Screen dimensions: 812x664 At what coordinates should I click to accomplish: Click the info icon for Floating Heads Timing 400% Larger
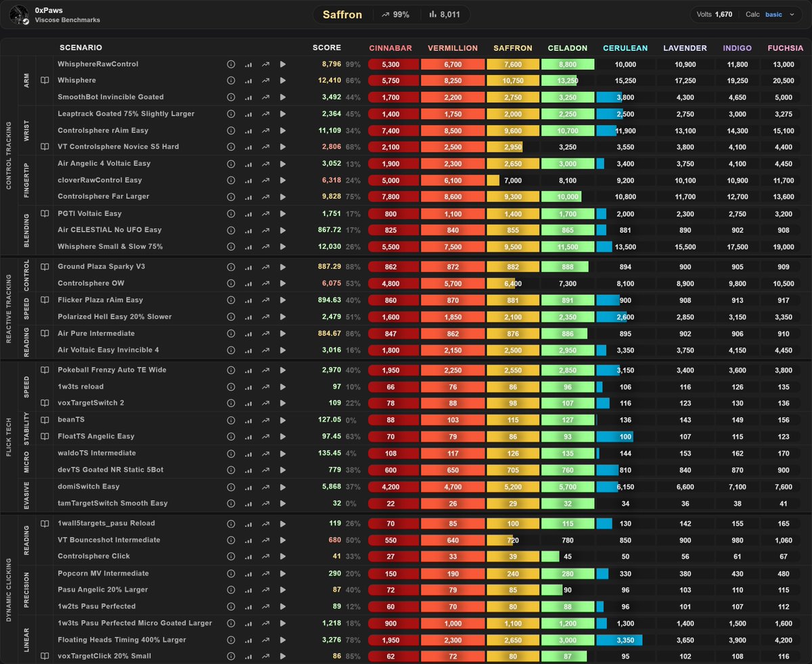(x=231, y=640)
